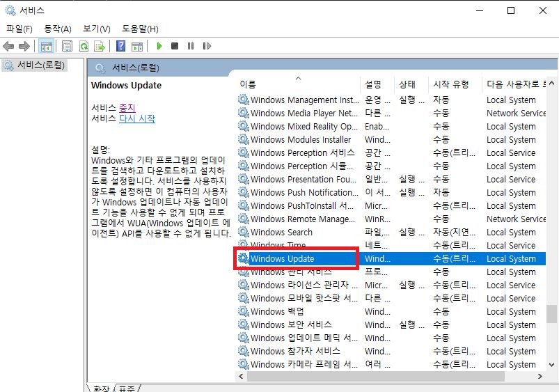Click gear icon of Windows Search row
The image size is (559, 392).
(243, 232)
